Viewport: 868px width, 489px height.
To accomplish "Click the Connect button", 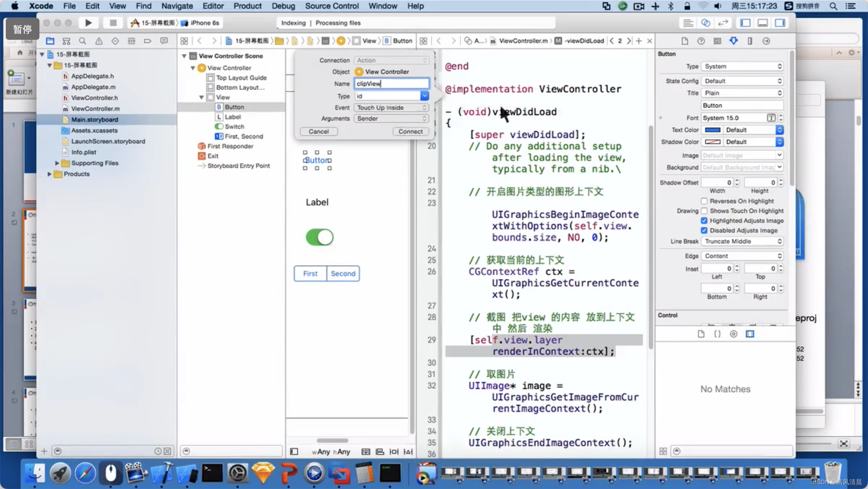I will pos(410,132).
